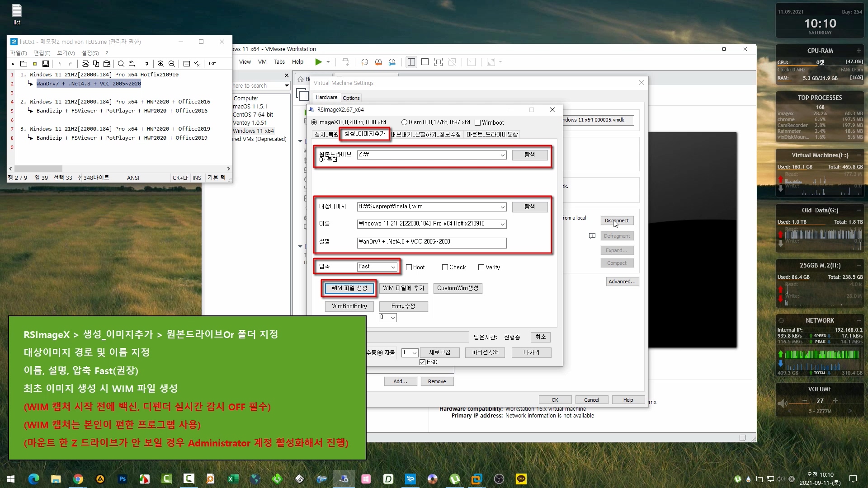Image resolution: width=868 pixels, height=488 pixels.
Task: Tick the Verify checkbox
Action: point(481,267)
